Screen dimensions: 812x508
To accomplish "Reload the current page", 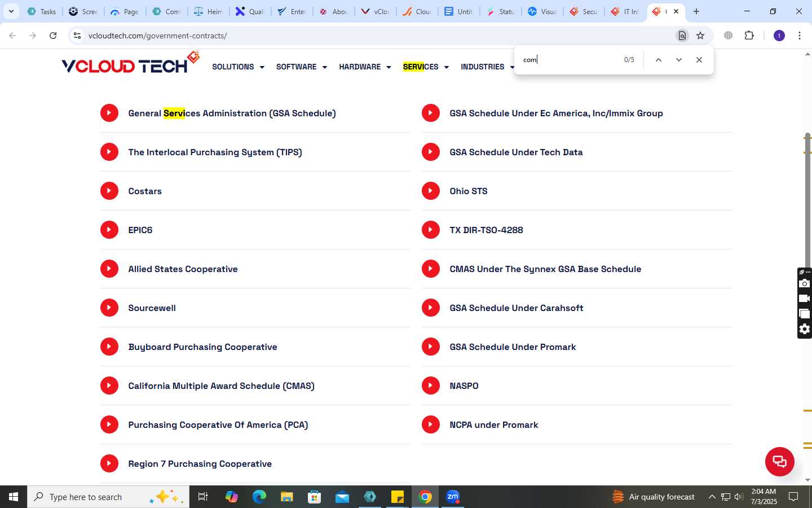I will coord(53,36).
